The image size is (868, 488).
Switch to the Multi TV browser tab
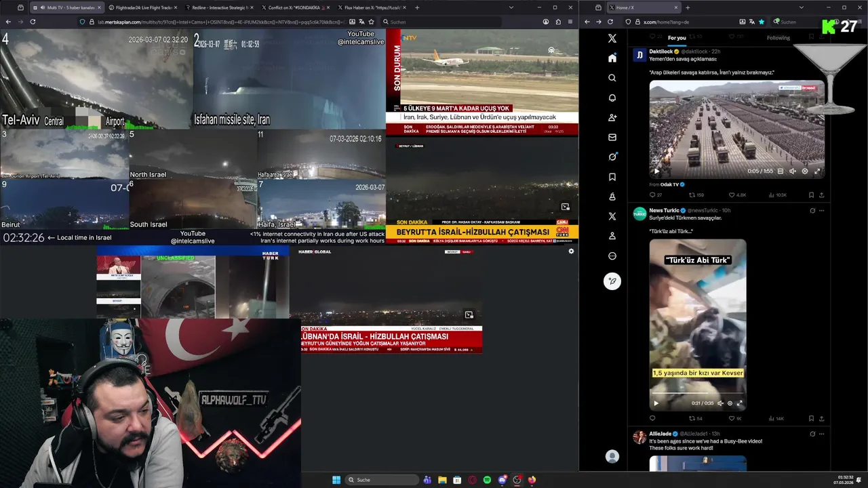tap(66, 7)
